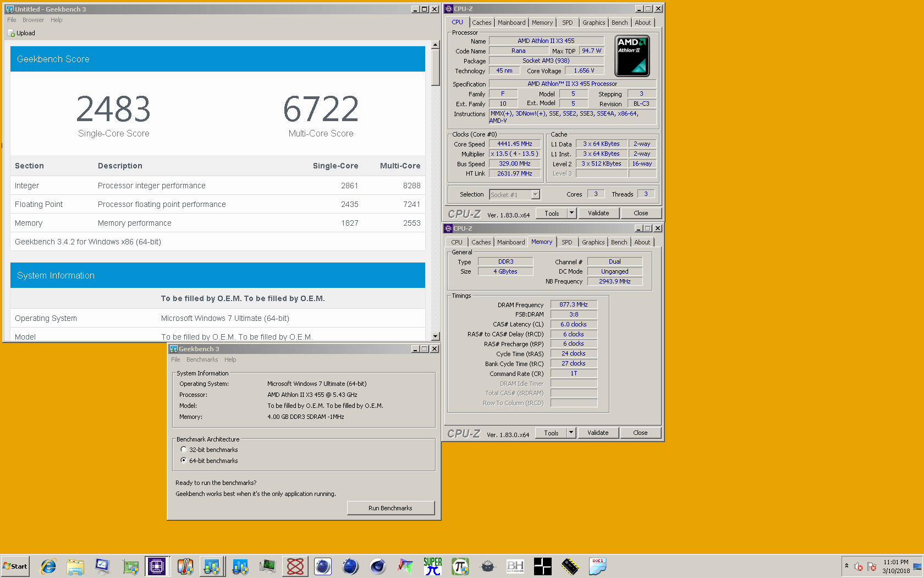Viewport: 924px width, 578px height.
Task: Click the black square crosshair taskbar icon
Action: pos(543,566)
